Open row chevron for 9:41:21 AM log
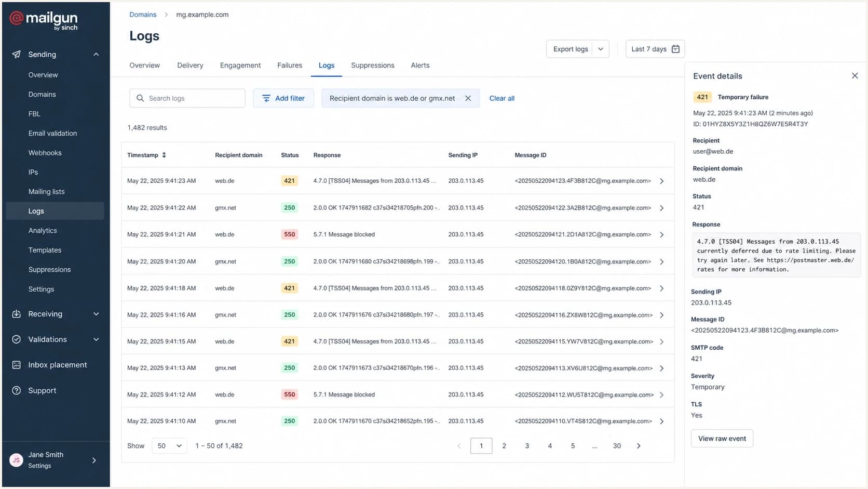 pyautogui.click(x=662, y=235)
